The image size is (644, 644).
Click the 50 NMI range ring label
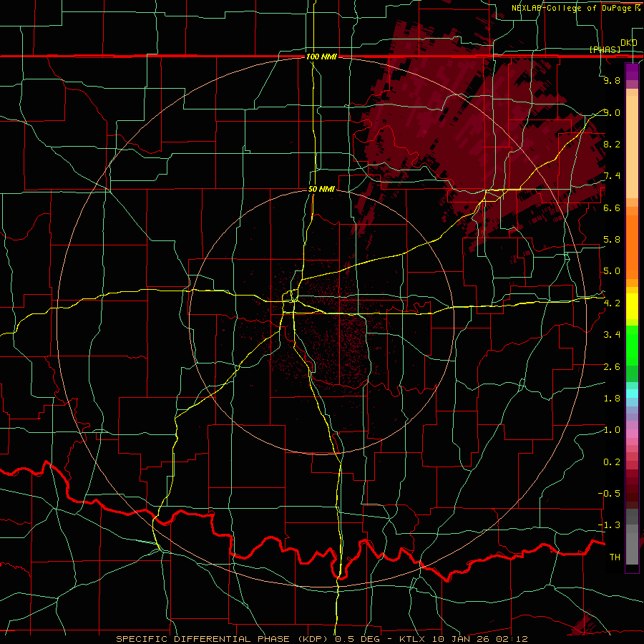(x=321, y=189)
